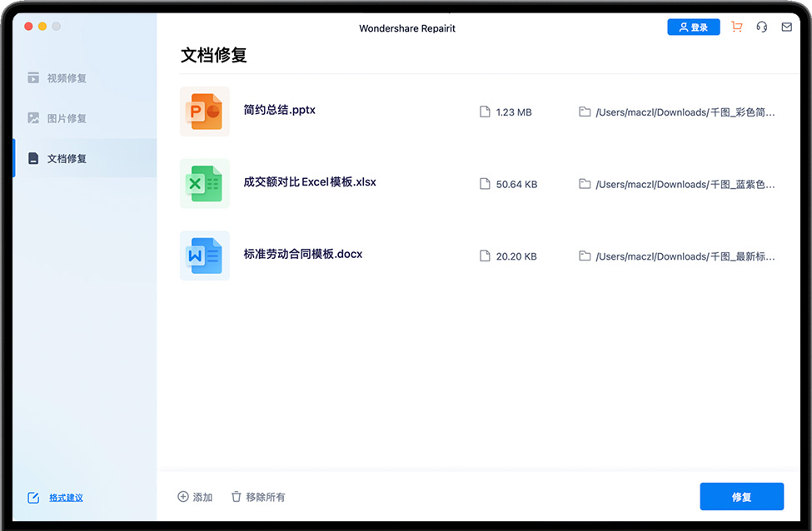
Task: Select 标准劳动合同模板.docx file name
Action: pos(302,254)
